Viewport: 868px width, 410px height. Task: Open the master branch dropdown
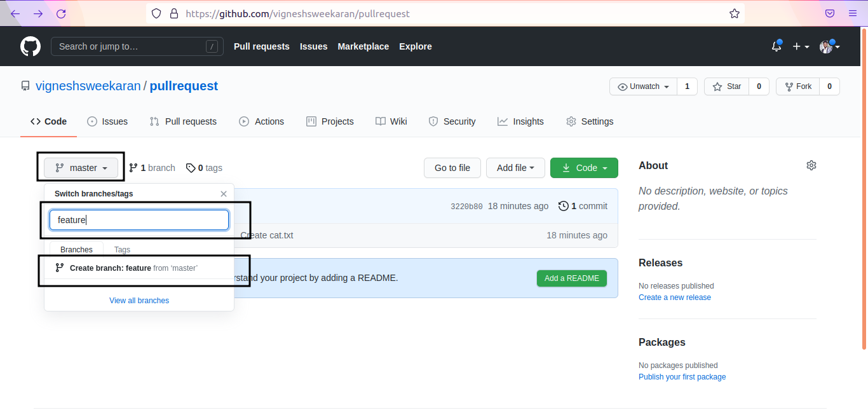pyautogui.click(x=81, y=168)
